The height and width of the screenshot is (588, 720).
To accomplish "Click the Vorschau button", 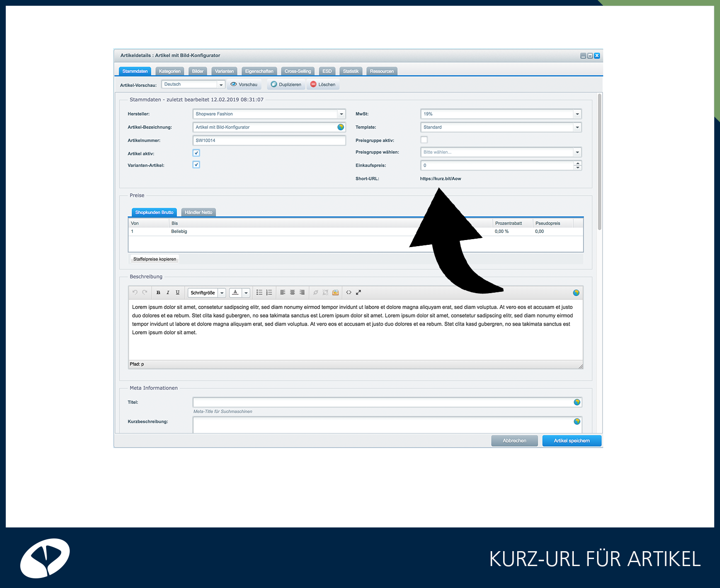I will click(x=244, y=84).
